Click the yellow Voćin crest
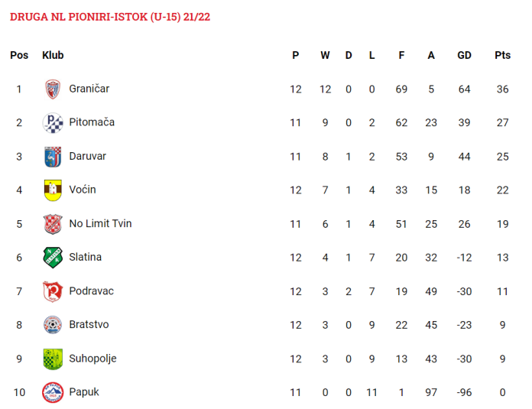 [x=53, y=190]
